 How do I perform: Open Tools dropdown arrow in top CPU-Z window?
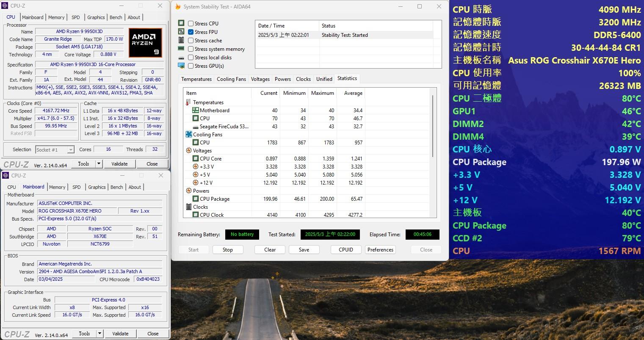(x=99, y=164)
